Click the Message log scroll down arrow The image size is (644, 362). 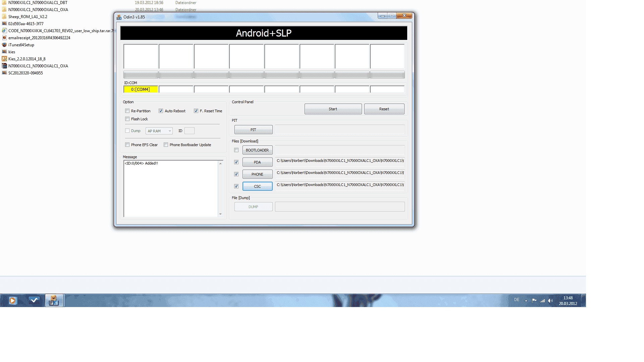click(220, 214)
